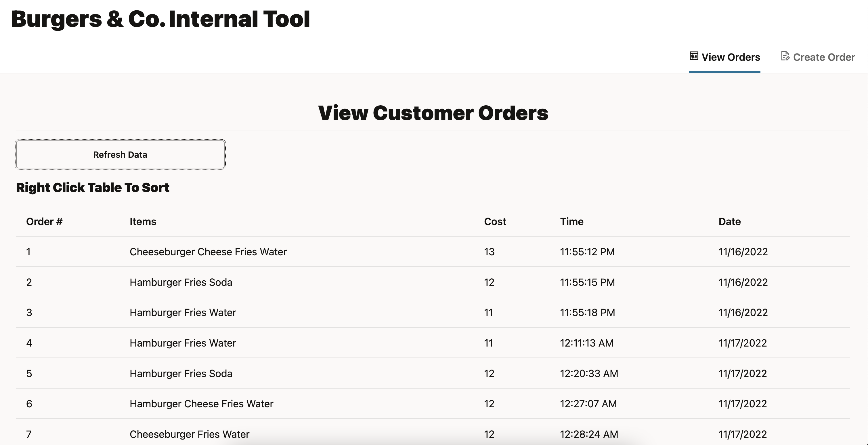Click the cost of order 3
Screen dimensions: 868x445
[x=489, y=313]
